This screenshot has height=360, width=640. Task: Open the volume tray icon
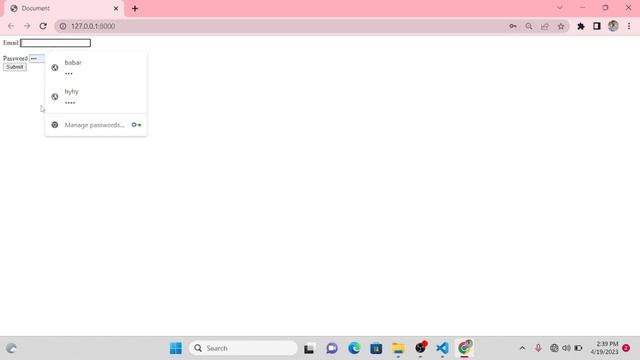click(566, 348)
